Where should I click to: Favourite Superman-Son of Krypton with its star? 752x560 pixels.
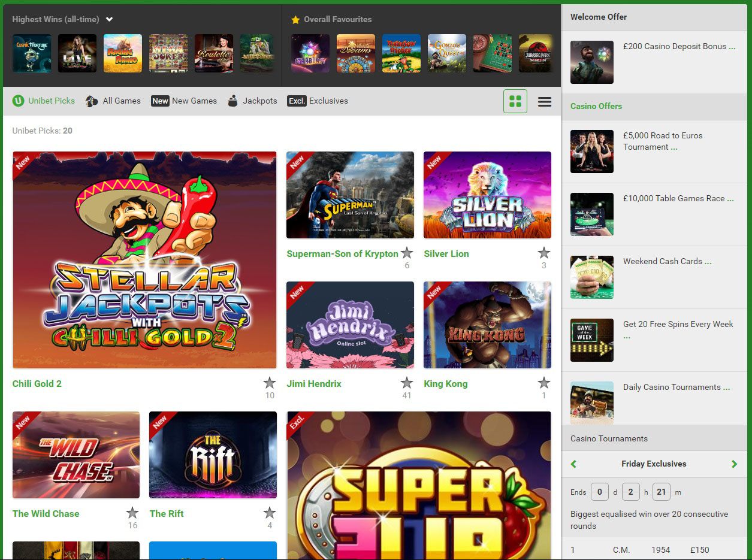click(x=407, y=253)
